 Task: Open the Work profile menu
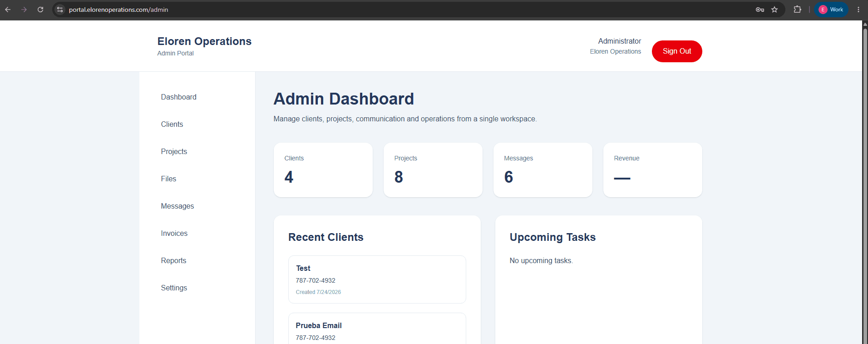[x=831, y=10]
